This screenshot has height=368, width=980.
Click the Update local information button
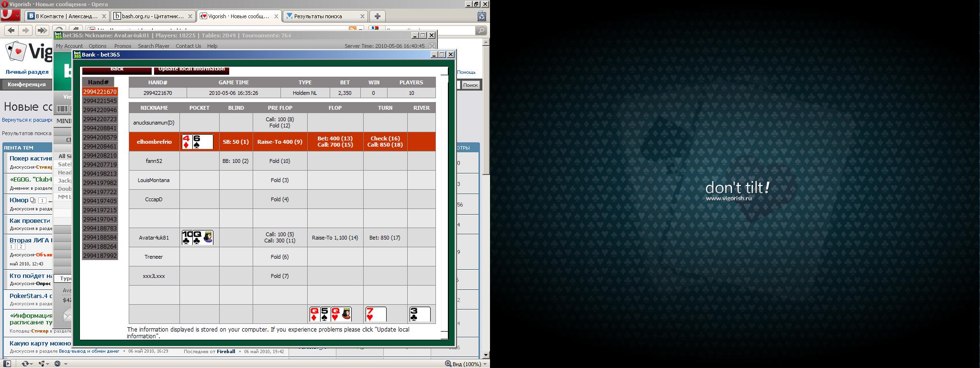pyautogui.click(x=191, y=69)
